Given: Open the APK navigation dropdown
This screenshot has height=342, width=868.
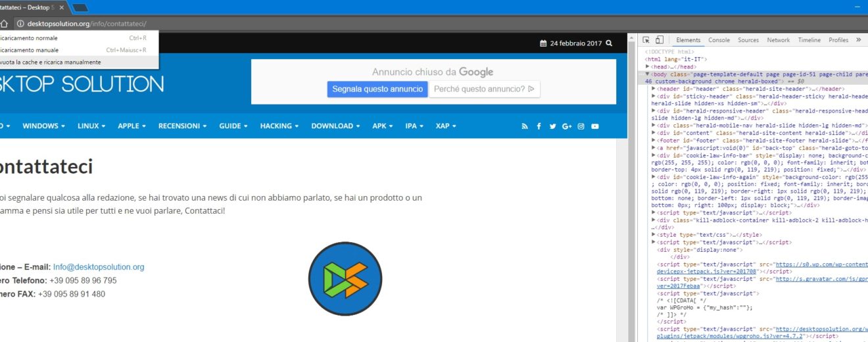Looking at the screenshot, I should coord(383,126).
